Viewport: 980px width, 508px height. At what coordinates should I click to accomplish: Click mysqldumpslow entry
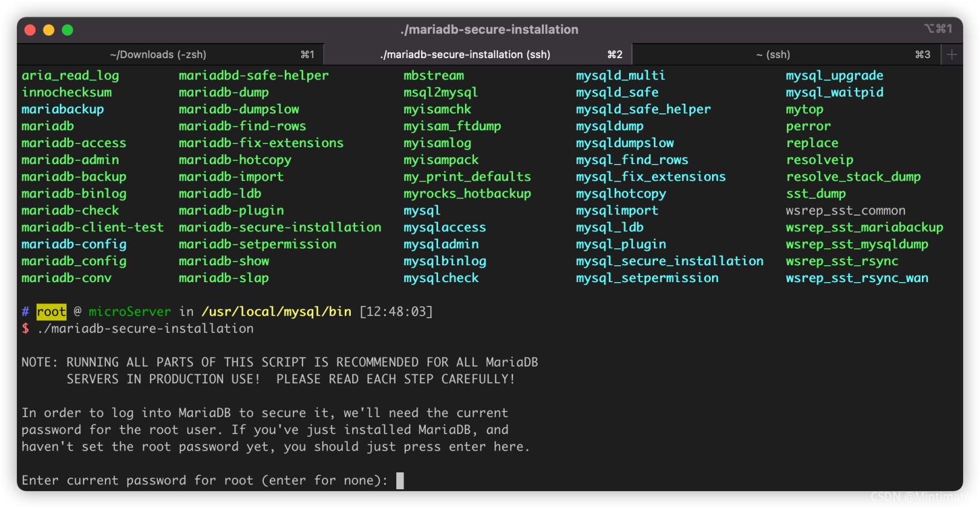coord(625,143)
